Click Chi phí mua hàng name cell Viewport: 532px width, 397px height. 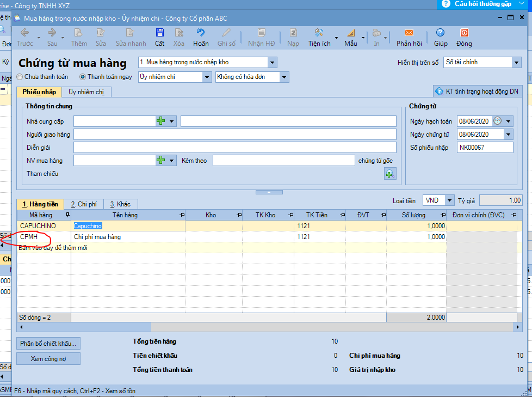tap(128, 237)
